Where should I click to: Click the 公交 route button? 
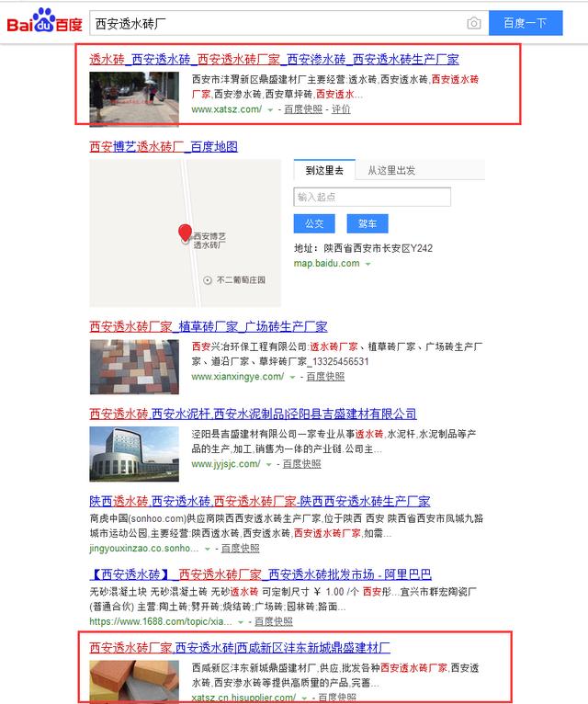click(314, 223)
